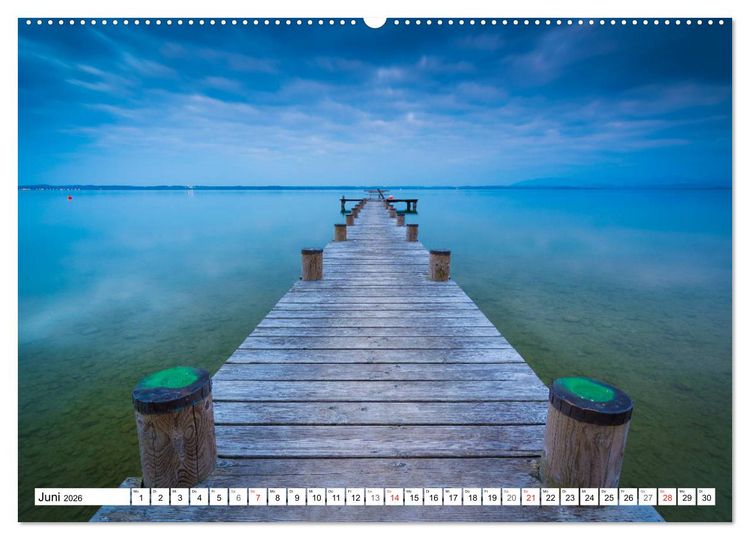Select day 10 in the calendar strip
This screenshot has height=540, width=750.
pos(316,496)
